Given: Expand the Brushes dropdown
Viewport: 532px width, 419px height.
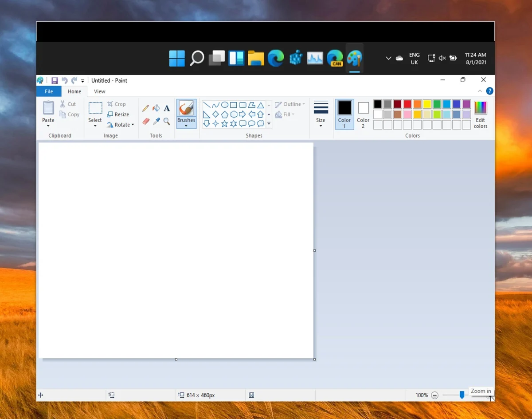Looking at the screenshot, I should [186, 123].
